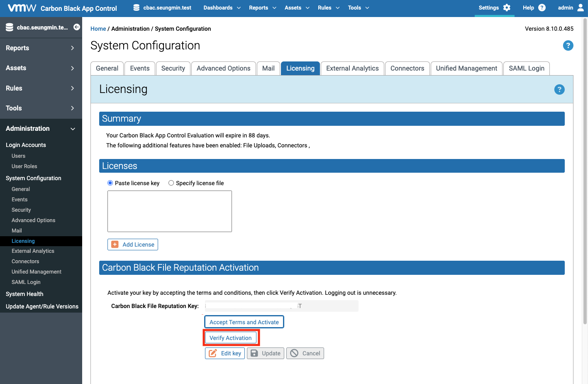The width and height of the screenshot is (588, 384).
Task: Open System Configuration in sidebar
Action: [34, 179]
